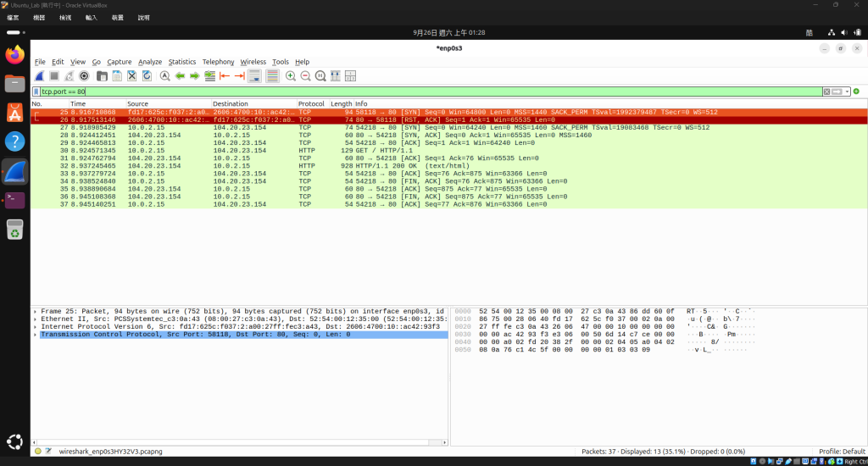Launch Firefox from the Ubuntu dock
The width and height of the screenshot is (868, 466).
pos(15,54)
